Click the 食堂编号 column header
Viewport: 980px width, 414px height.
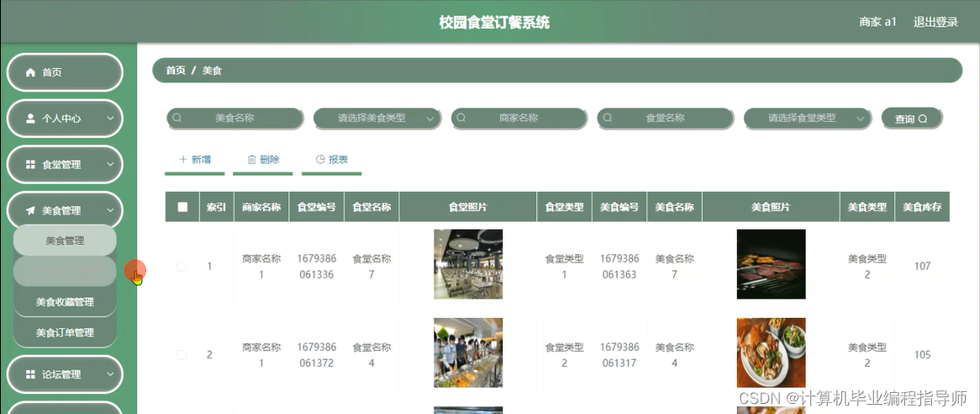point(316,207)
